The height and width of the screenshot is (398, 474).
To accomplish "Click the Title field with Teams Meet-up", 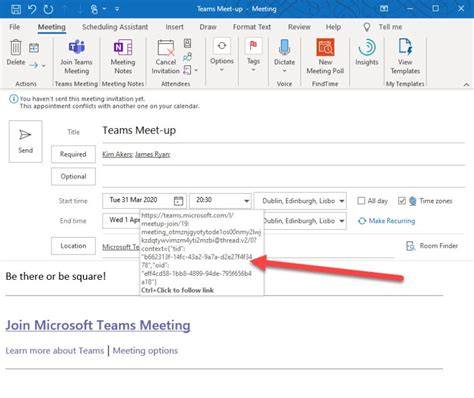I will (283, 131).
